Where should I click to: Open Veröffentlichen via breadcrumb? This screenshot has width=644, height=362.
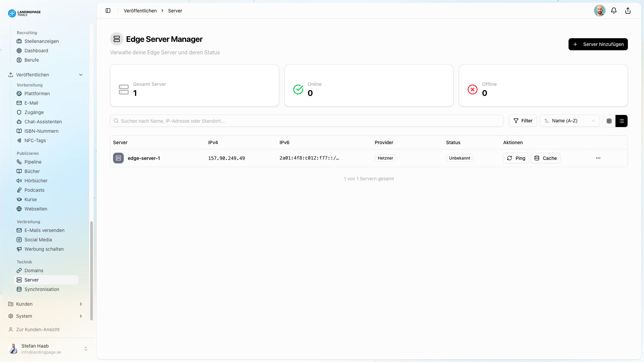(140, 10)
